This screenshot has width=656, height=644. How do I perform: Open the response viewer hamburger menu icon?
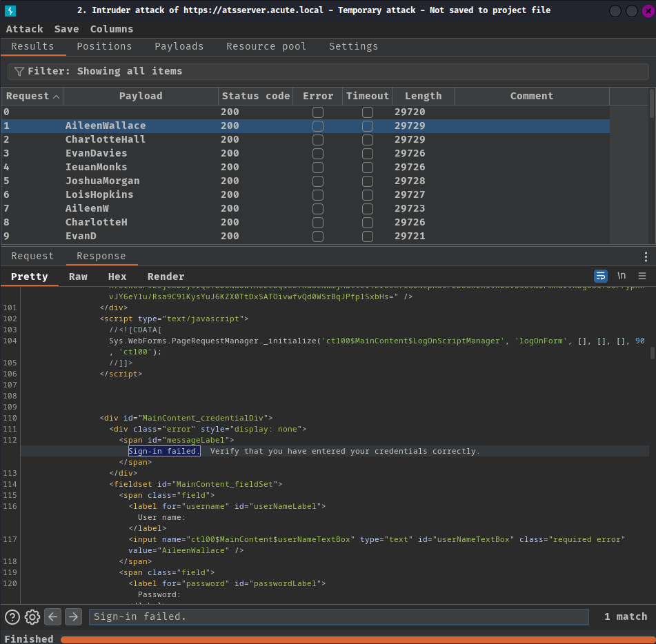coord(642,276)
